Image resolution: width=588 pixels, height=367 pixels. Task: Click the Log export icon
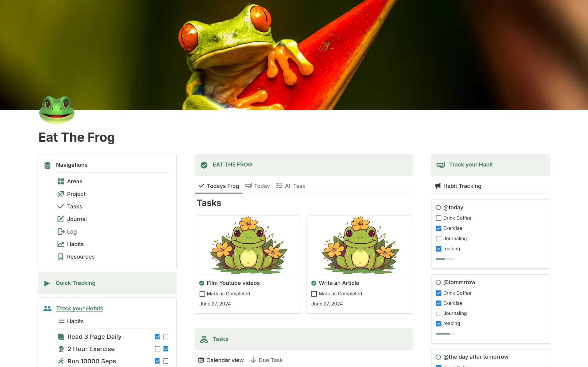point(61,231)
